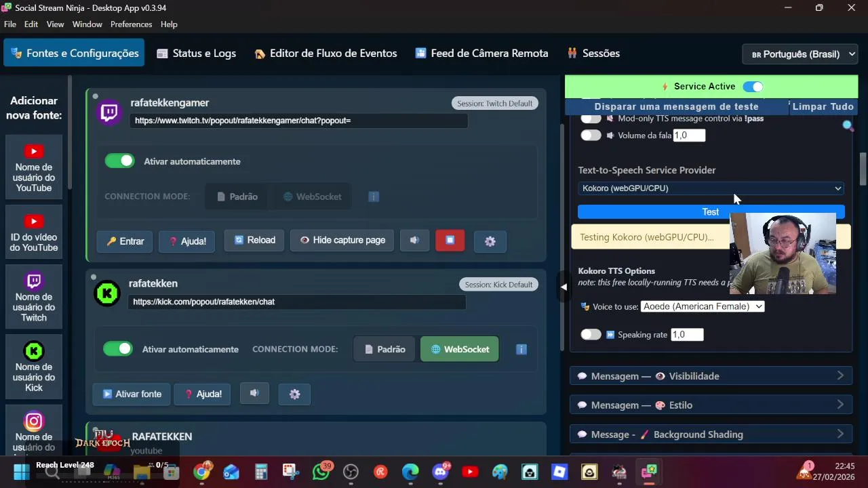Switch to Sessões tab
This screenshot has width=868, height=488.
(593, 54)
